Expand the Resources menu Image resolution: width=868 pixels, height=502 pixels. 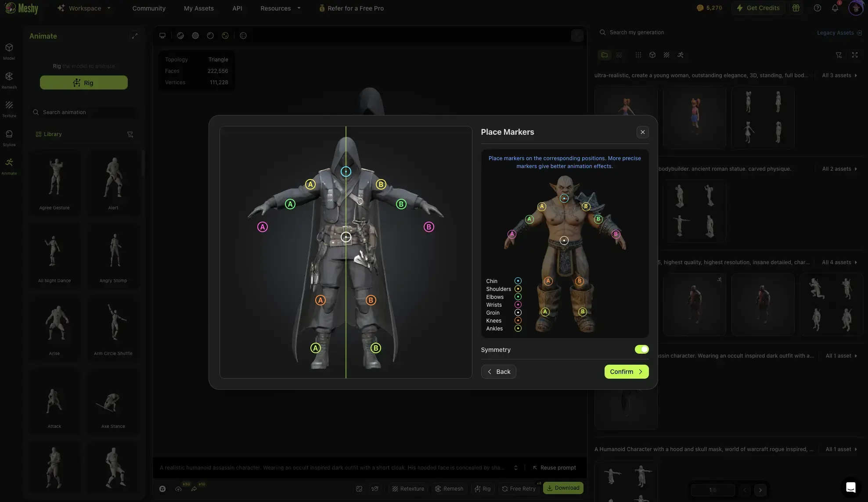(280, 8)
